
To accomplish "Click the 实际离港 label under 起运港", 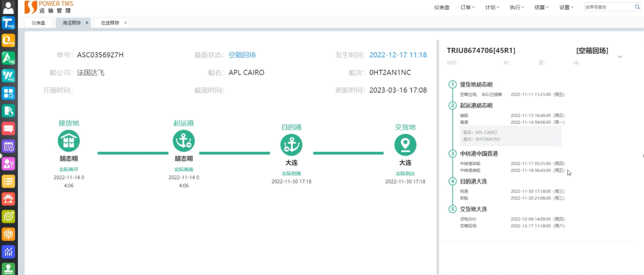I will 184,169.
